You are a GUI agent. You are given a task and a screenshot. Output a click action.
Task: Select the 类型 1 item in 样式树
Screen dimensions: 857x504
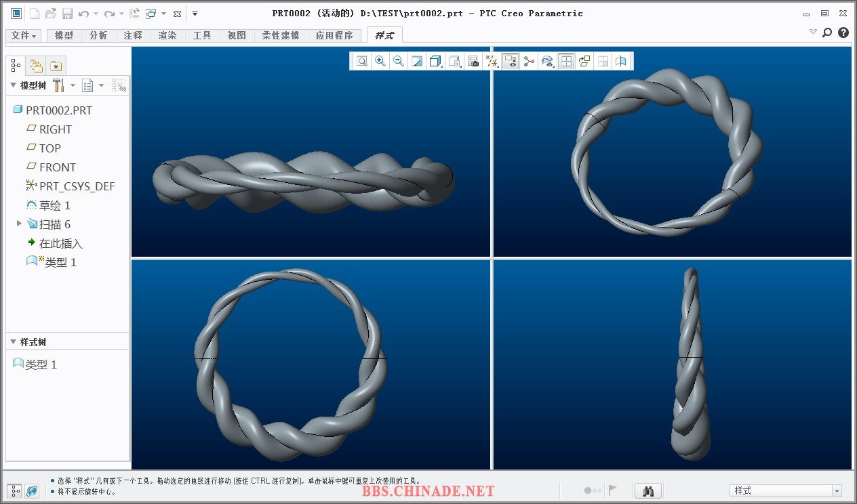41,364
